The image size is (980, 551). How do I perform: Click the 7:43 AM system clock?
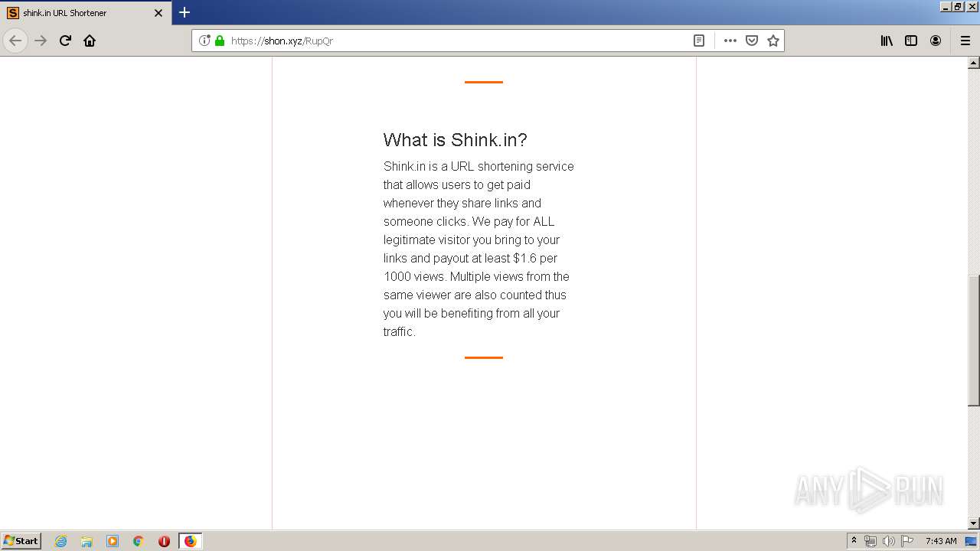(x=941, y=541)
